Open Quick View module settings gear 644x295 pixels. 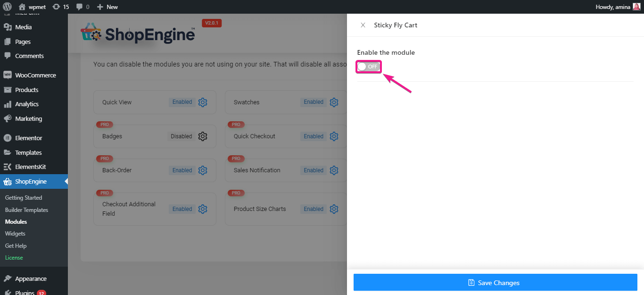(x=203, y=102)
